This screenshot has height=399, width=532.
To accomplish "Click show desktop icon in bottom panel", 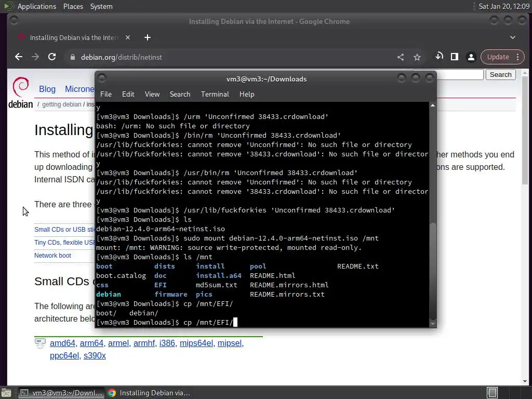I will tap(6, 393).
